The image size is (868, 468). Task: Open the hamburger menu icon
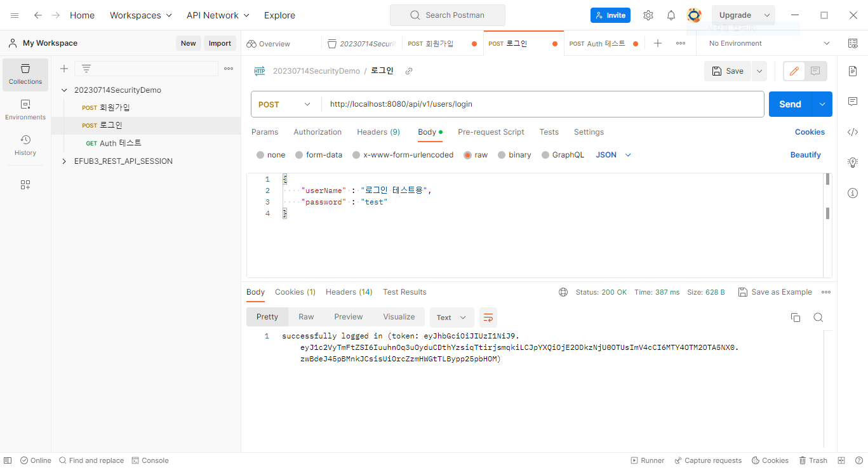(x=15, y=15)
